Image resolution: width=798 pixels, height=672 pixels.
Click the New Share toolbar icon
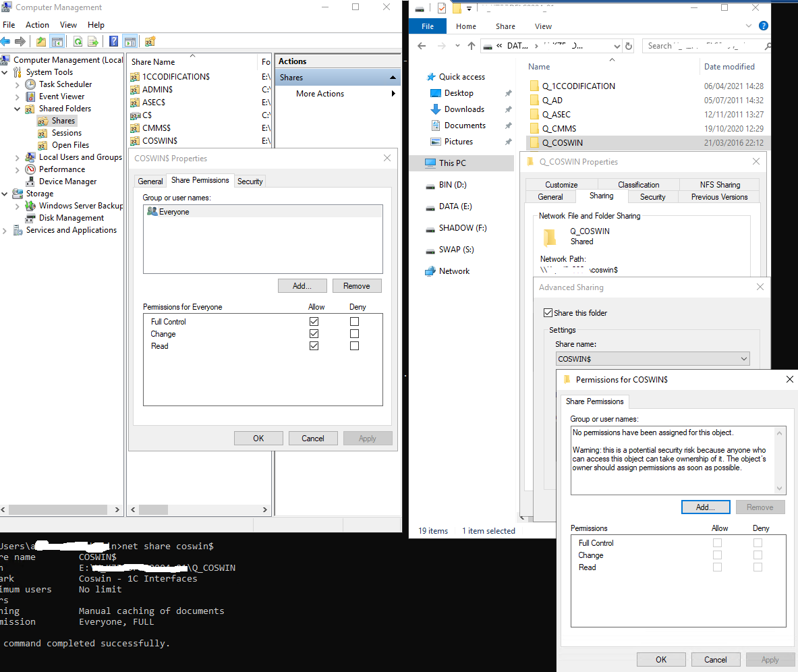[x=150, y=41]
